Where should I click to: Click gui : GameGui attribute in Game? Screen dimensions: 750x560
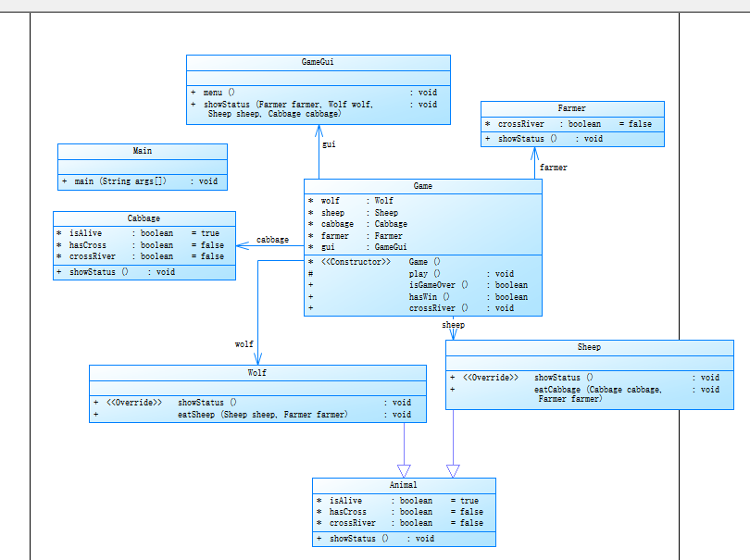coord(357,247)
